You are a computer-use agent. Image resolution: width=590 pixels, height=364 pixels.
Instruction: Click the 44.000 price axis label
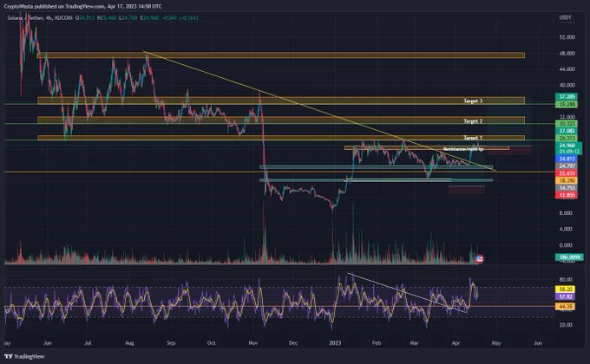(567, 69)
